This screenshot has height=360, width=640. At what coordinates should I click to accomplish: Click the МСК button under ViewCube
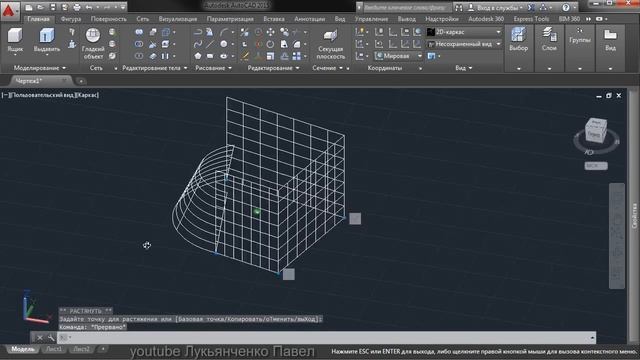596,166
